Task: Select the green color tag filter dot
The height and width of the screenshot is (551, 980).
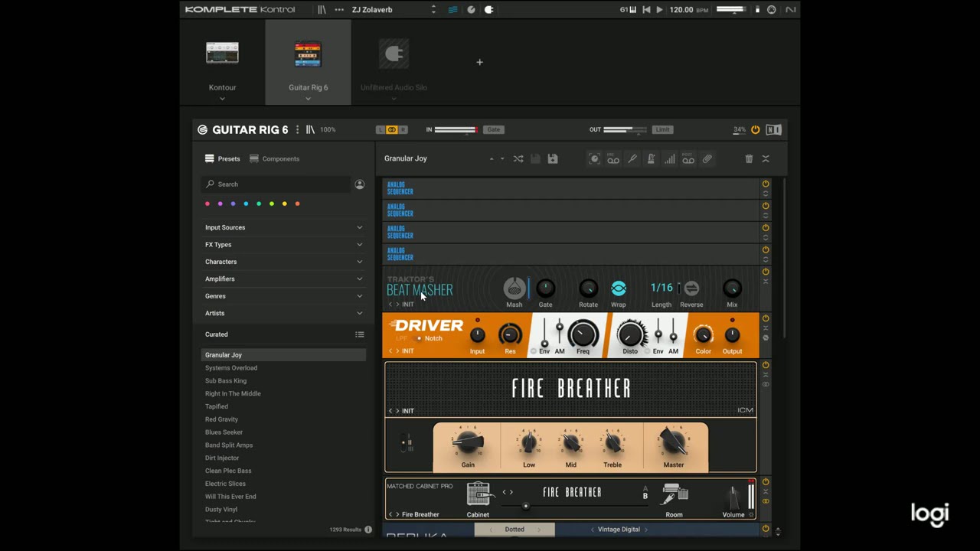Action: point(259,204)
